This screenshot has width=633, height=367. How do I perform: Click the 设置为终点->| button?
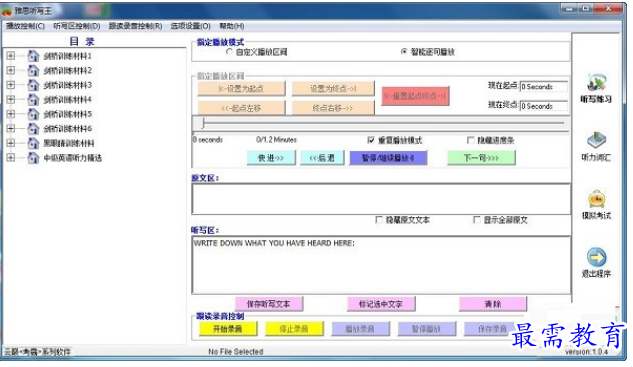[x=333, y=88]
